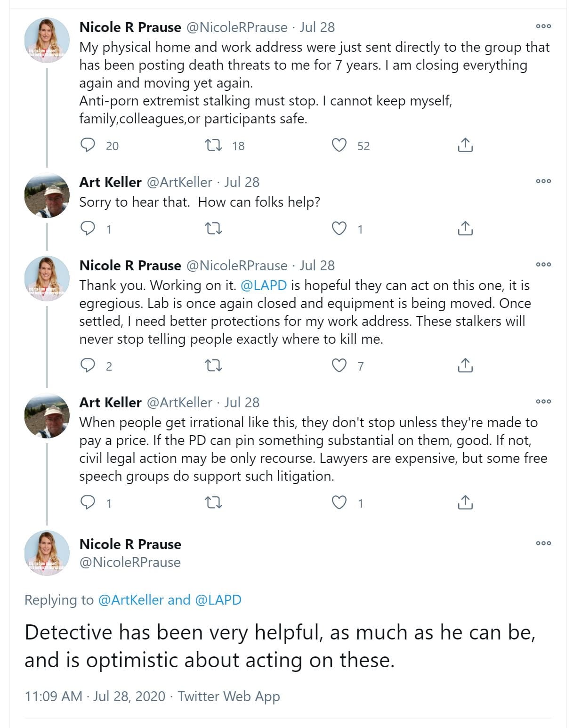Open more options on "Sorry to hear that" tweet
The height and width of the screenshot is (728, 573).
pyautogui.click(x=543, y=181)
